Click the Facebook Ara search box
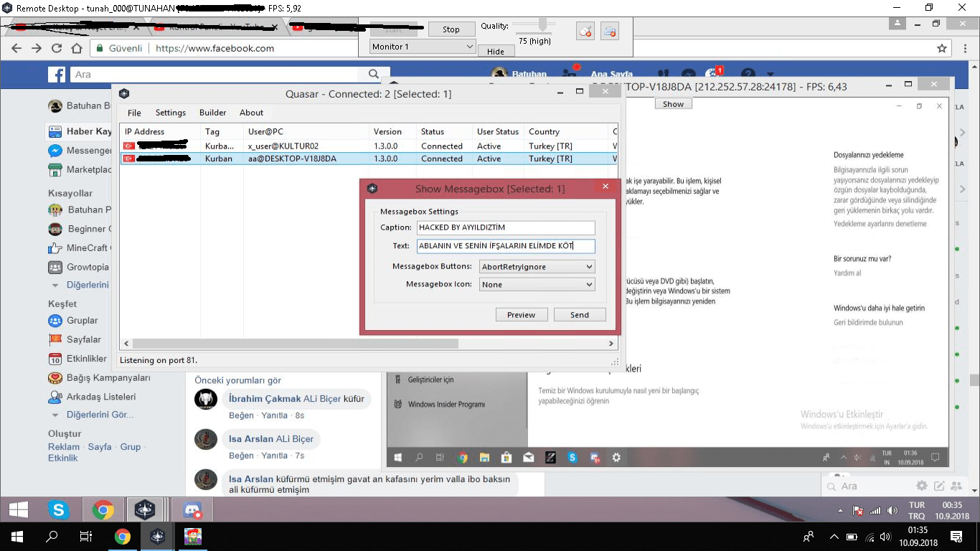Viewport: 980px width, 551px height. (215, 74)
